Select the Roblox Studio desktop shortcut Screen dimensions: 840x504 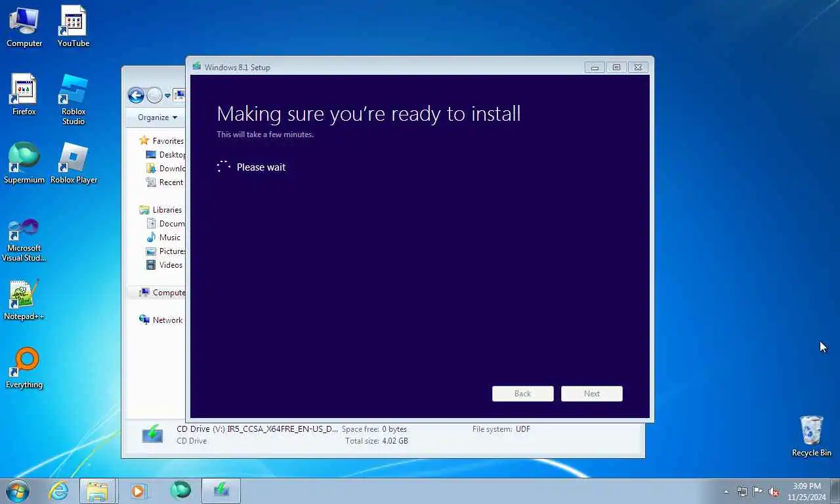pyautogui.click(x=73, y=99)
